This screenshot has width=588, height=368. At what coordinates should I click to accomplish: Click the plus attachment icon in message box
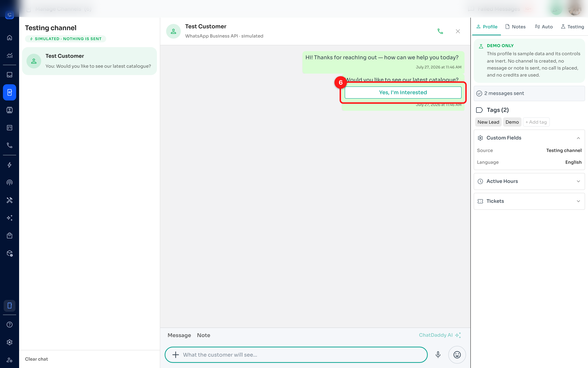point(176,355)
